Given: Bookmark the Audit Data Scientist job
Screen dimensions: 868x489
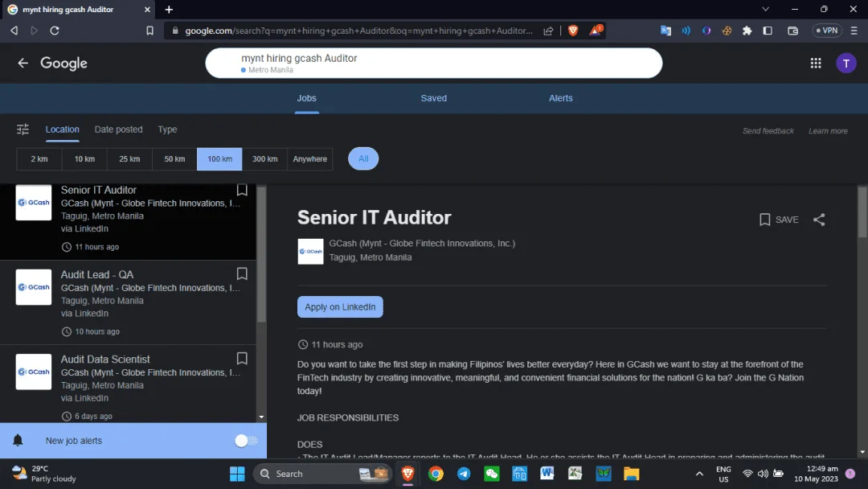Looking at the screenshot, I should pos(242,358).
